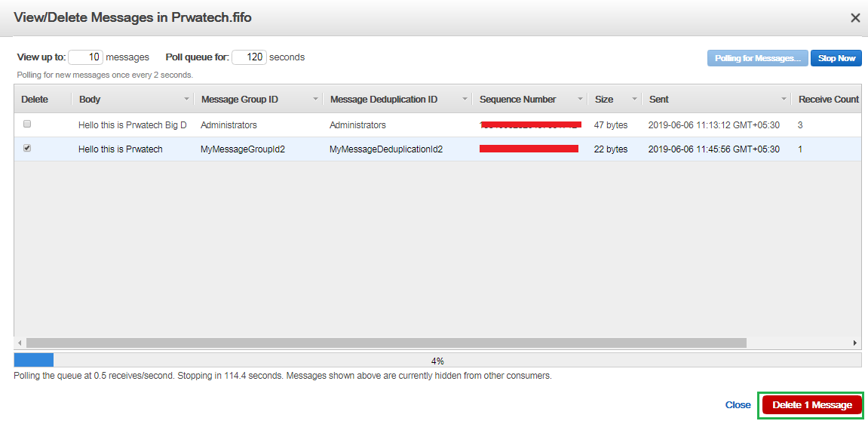
Task: Click sent time 2019-06-06 11:13:12
Action: point(713,125)
